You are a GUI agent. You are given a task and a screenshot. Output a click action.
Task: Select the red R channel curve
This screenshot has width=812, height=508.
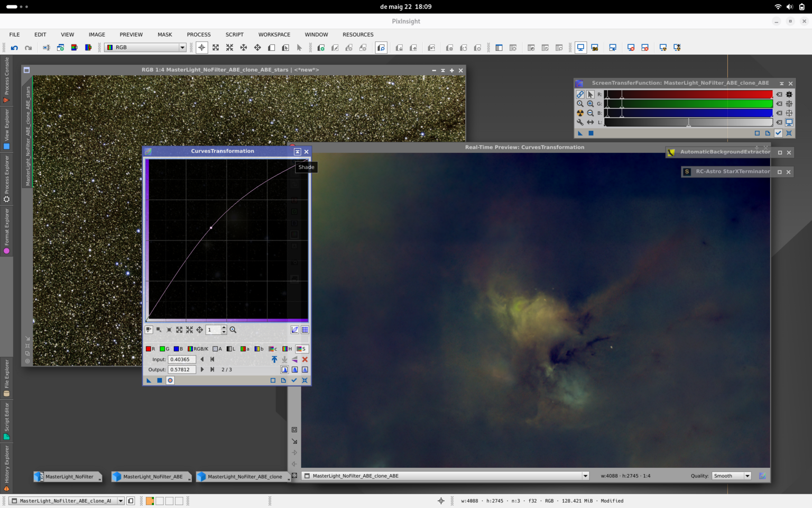(151, 349)
